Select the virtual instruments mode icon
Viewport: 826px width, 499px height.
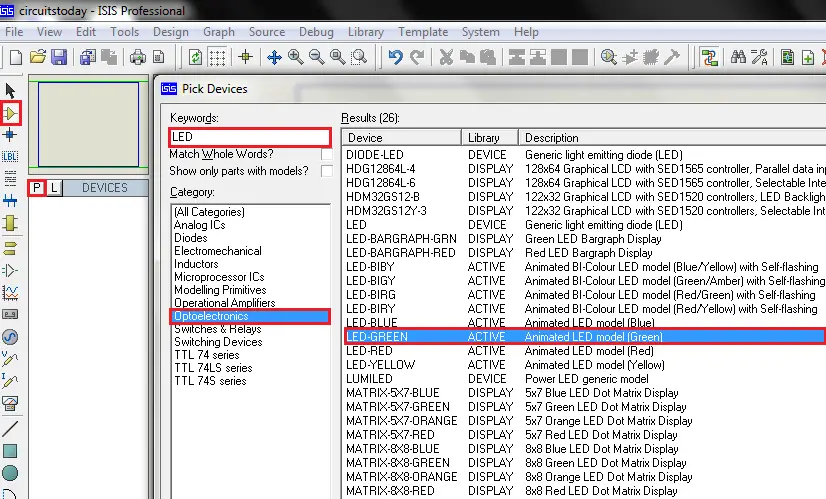[x=10, y=404]
